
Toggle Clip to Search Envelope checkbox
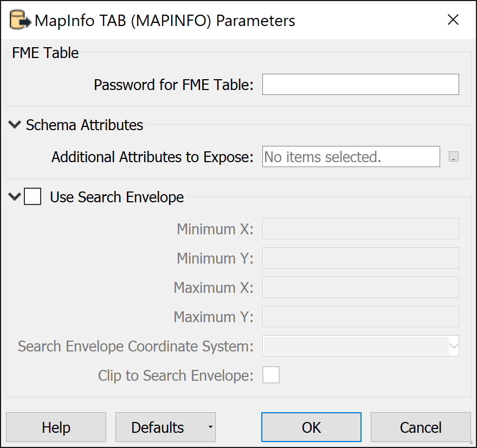tap(271, 375)
